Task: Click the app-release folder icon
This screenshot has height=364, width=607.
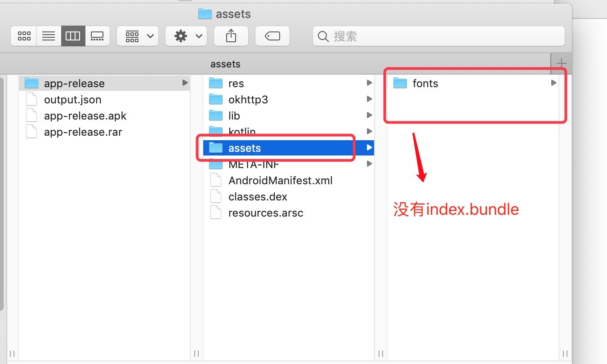Action: [31, 83]
